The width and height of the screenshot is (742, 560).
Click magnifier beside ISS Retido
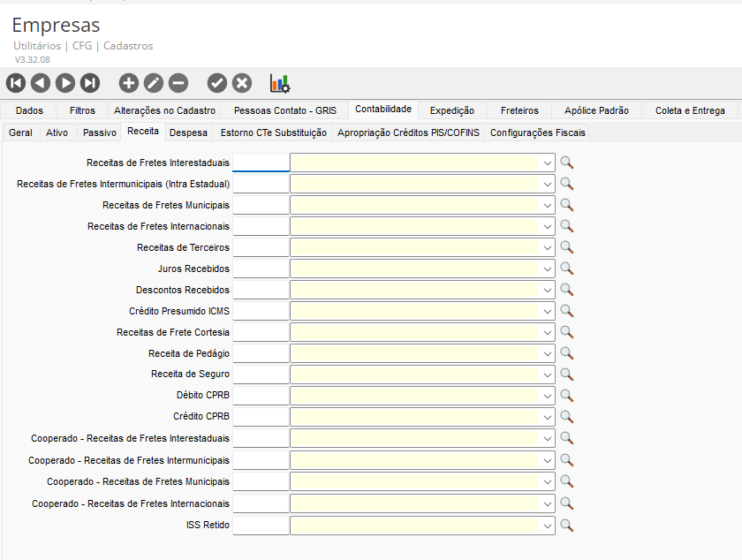coord(567,525)
